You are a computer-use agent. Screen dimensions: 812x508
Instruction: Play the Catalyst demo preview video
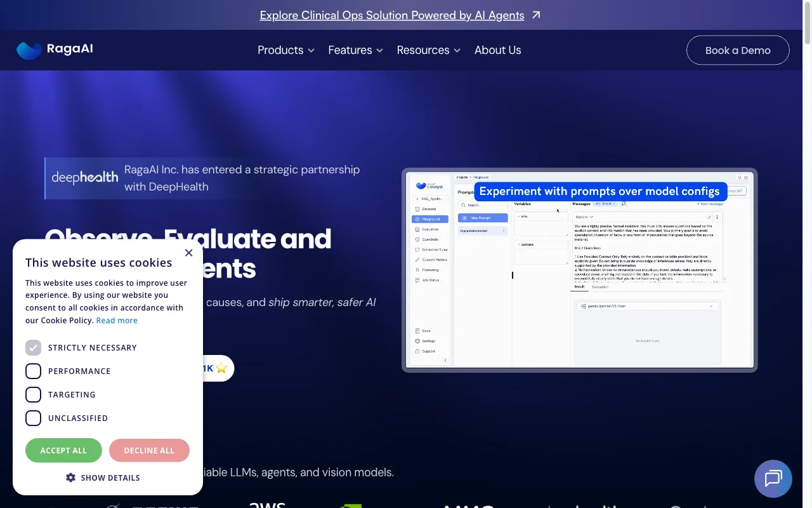click(580, 270)
